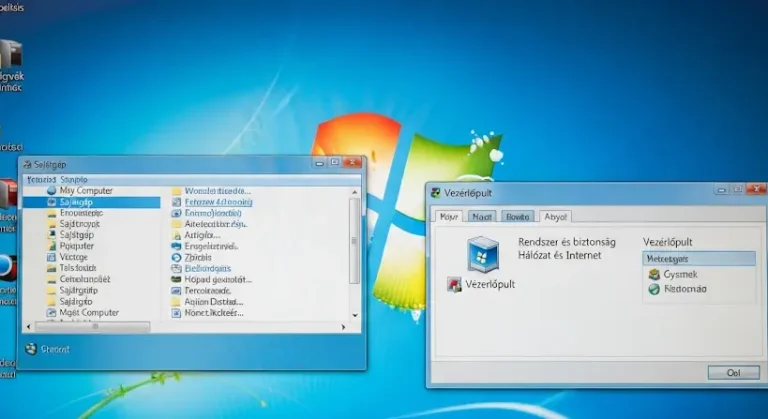Open the first menu in Sajátgép menu bar
This screenshot has width=768, height=419.
tap(41, 180)
